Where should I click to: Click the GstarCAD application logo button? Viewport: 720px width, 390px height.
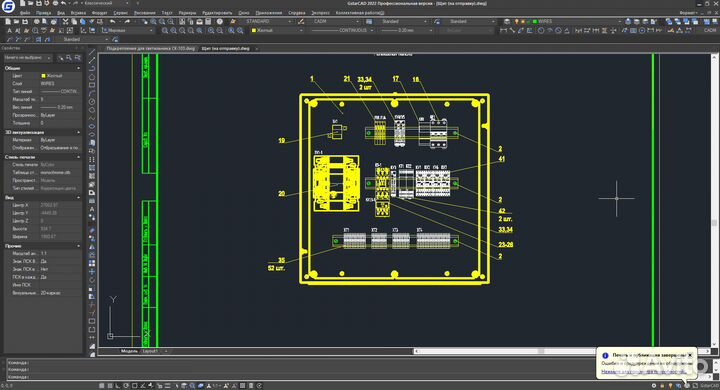tap(8, 6)
